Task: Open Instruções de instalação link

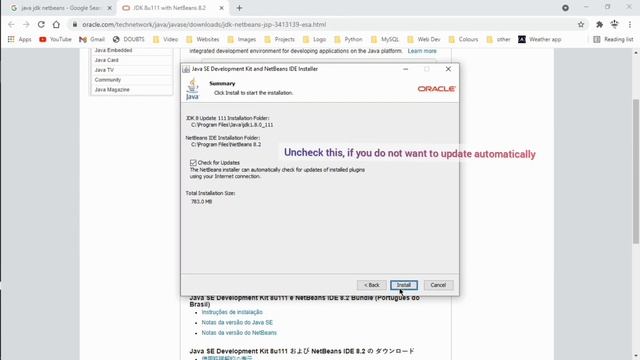Action: tap(232, 312)
